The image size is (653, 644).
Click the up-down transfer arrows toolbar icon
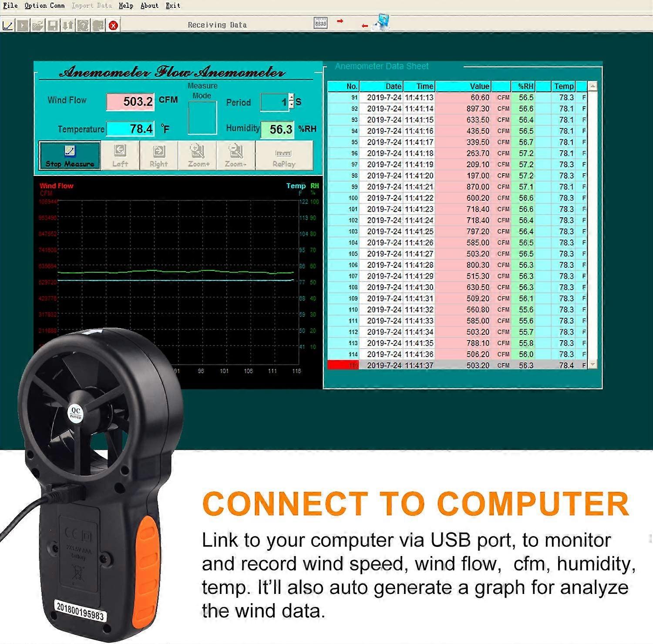pos(68,25)
